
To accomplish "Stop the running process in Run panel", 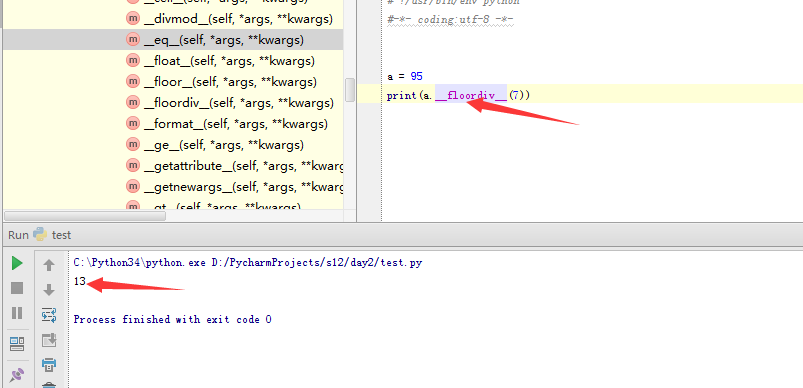I will click(x=17, y=288).
